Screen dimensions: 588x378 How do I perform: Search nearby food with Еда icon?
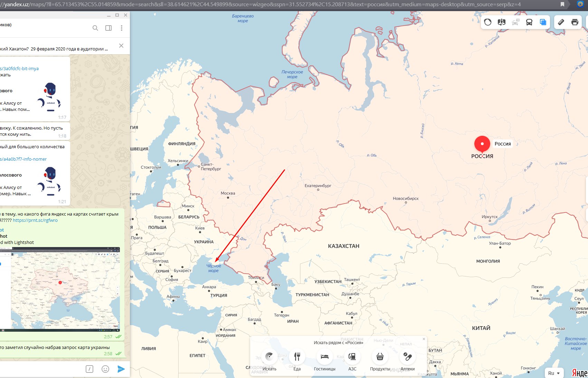pyautogui.click(x=297, y=357)
